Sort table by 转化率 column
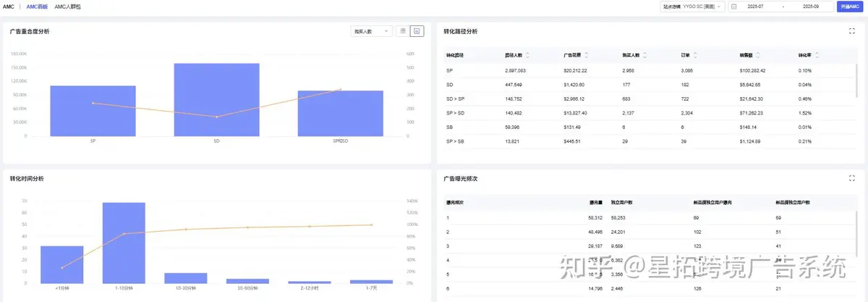 tap(817, 55)
